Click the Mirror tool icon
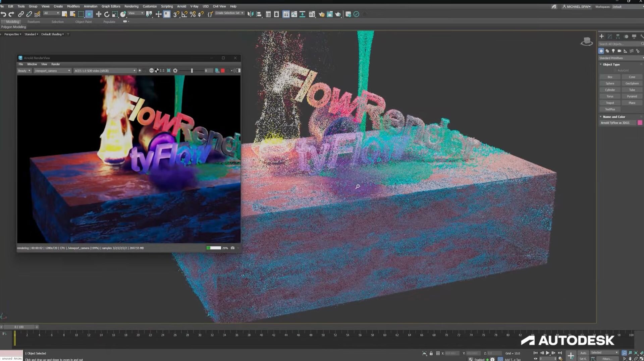 [x=250, y=14]
